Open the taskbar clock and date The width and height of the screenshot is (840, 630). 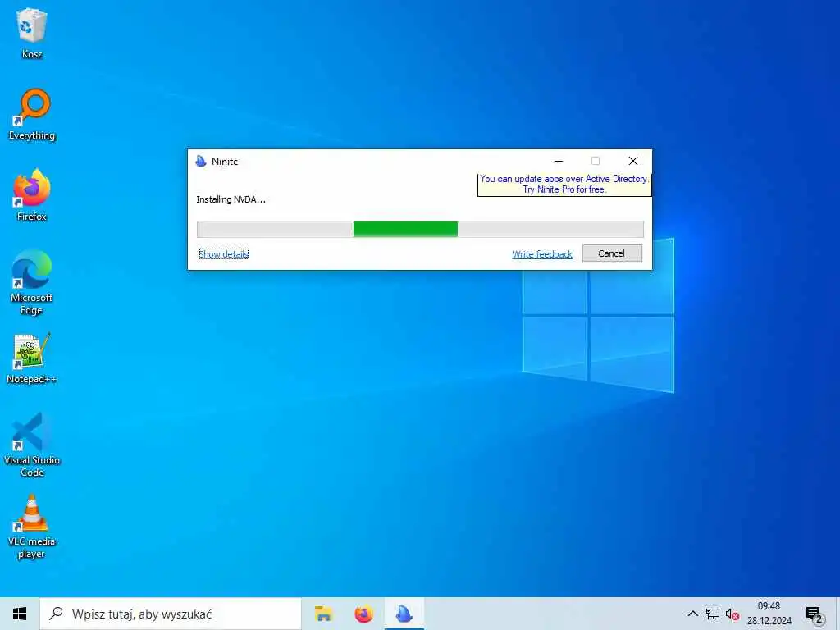point(769,614)
